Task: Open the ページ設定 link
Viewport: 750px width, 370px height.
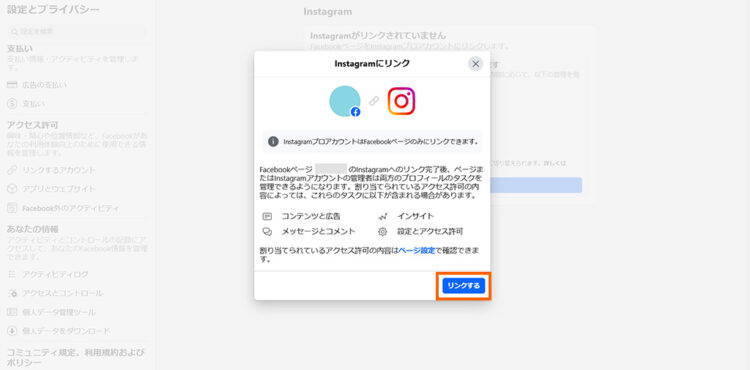Action: click(x=417, y=250)
